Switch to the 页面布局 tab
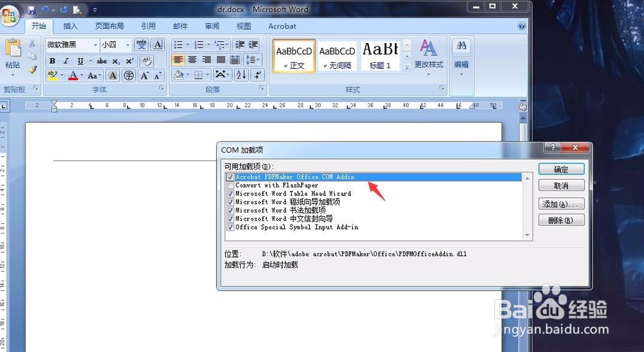Image resolution: width=644 pixels, height=352 pixels. [109, 26]
